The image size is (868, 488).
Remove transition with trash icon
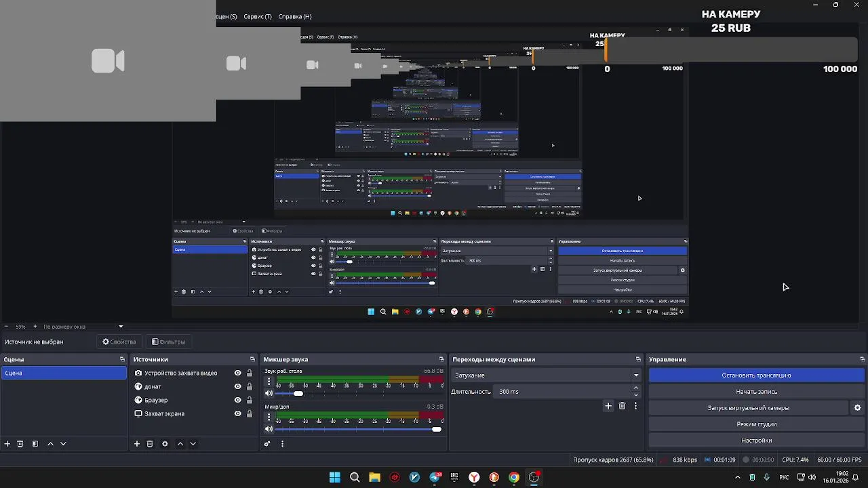coord(622,406)
